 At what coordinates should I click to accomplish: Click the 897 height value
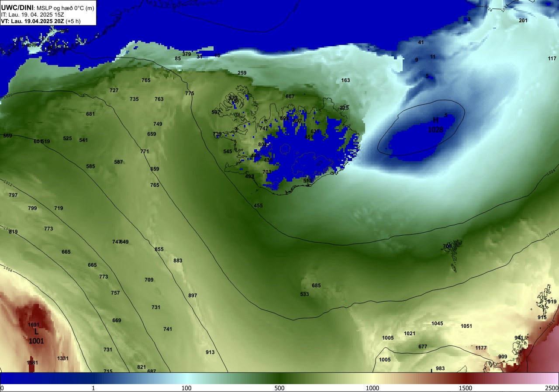pos(193,296)
